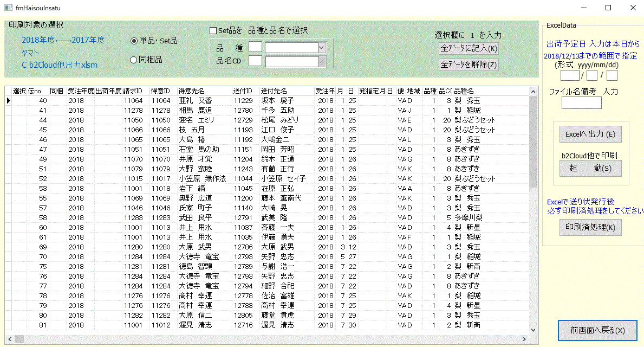The width and height of the screenshot is (644, 347).
Task: Click the ファイル名備考 input field
Action: click(x=581, y=103)
